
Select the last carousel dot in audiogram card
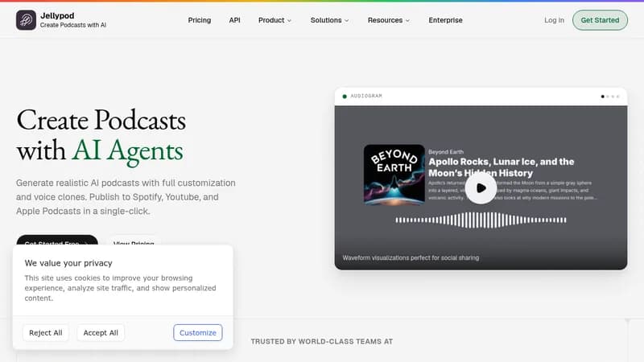(617, 97)
